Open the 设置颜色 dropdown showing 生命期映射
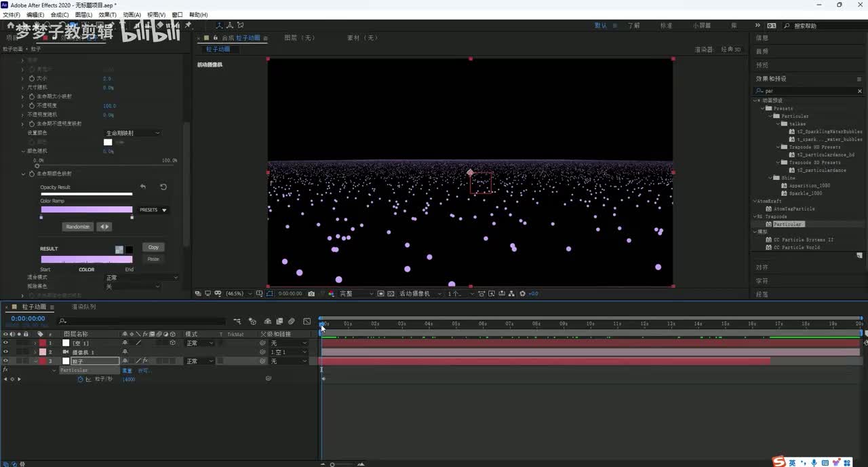 [132, 133]
